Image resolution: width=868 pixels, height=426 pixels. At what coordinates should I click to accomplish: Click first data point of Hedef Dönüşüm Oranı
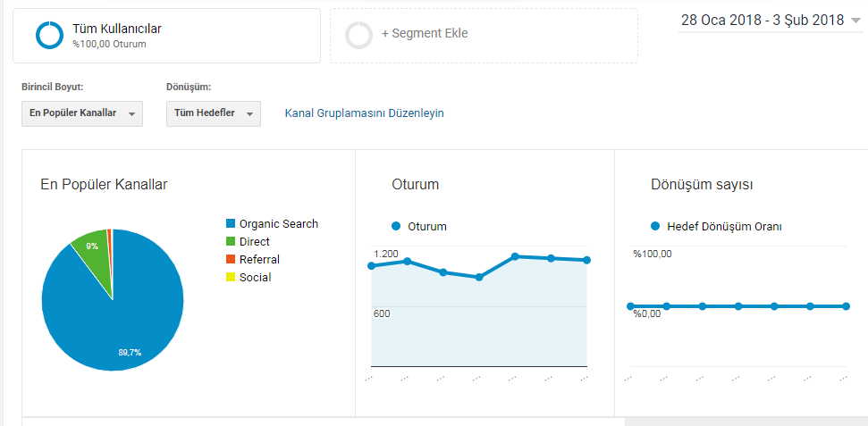coord(630,306)
